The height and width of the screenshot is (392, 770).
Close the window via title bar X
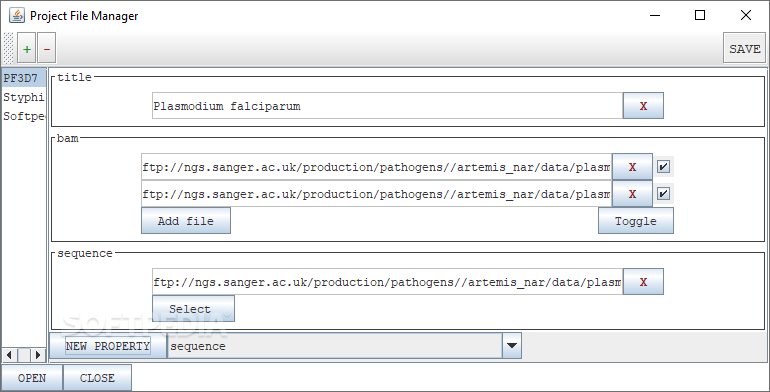click(745, 15)
